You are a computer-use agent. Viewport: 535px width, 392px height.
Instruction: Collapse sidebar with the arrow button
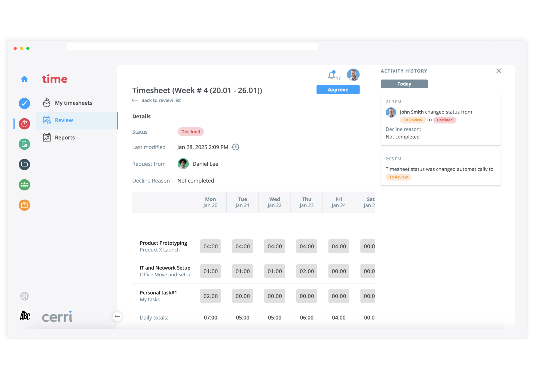(117, 317)
